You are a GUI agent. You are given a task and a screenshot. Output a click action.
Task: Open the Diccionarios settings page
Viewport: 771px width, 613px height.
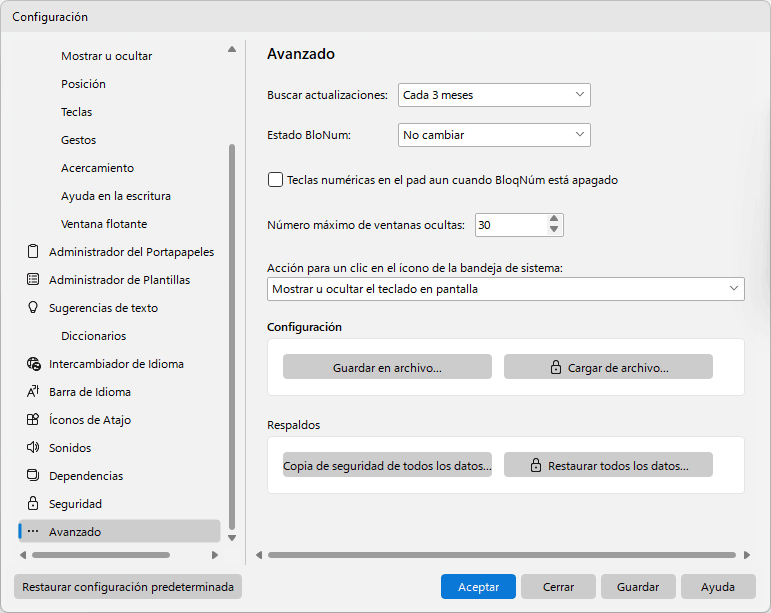[93, 336]
